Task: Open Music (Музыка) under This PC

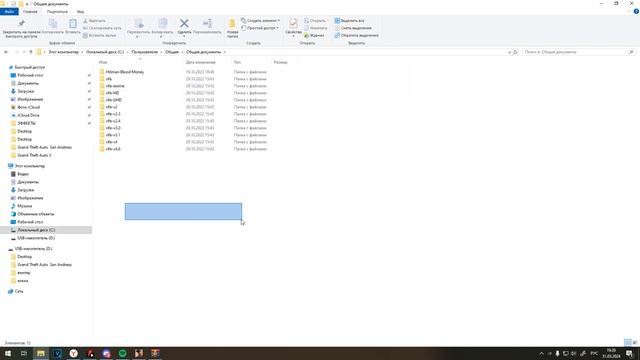Action: (24, 206)
